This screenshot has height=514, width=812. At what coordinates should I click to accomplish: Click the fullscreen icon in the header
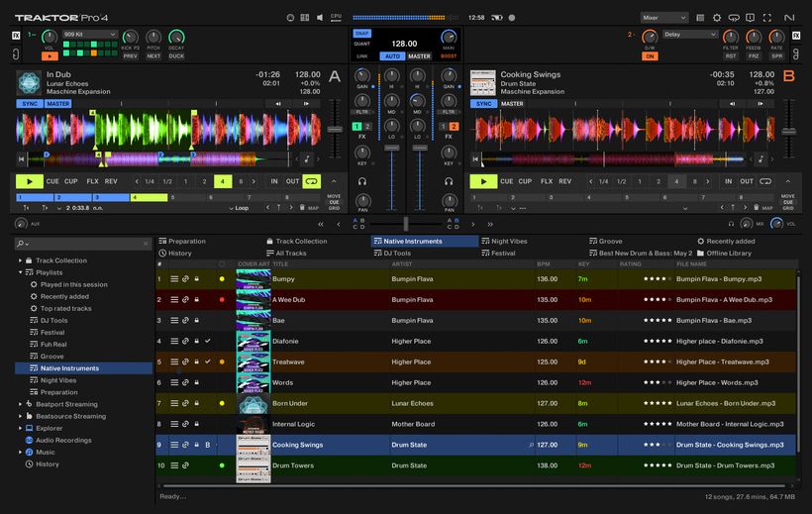click(767, 18)
